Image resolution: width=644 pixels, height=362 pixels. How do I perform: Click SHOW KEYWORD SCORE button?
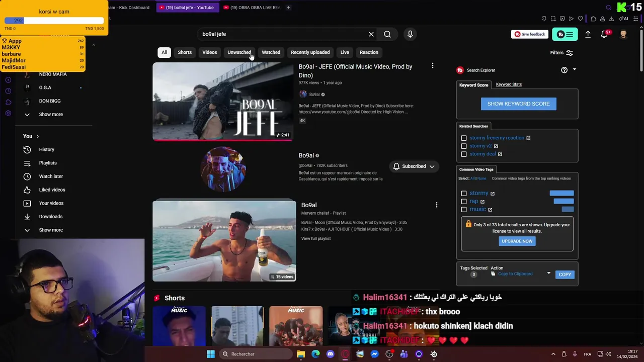[519, 104]
